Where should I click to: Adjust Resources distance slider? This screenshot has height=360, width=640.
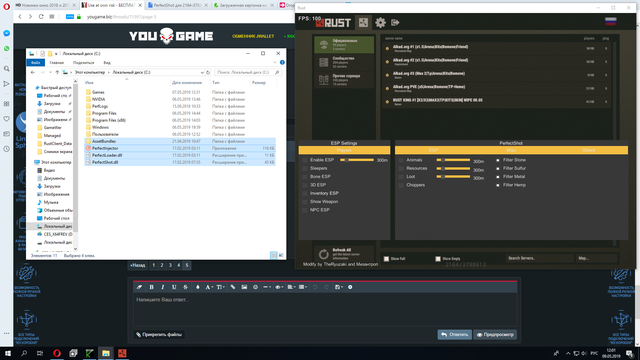tap(453, 168)
